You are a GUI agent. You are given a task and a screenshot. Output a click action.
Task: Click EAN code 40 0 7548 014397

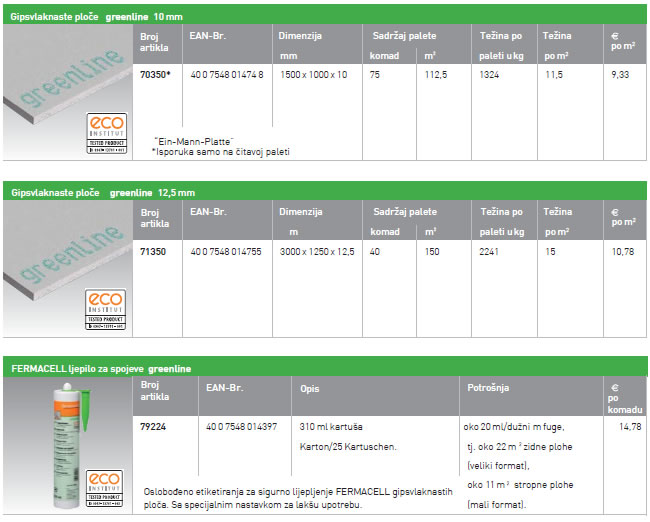pyautogui.click(x=241, y=427)
